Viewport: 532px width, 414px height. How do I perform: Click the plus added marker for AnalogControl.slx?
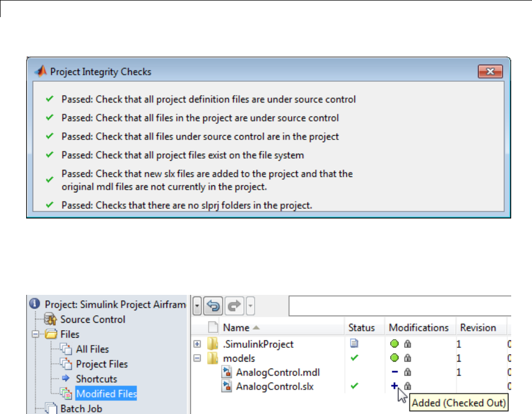394,386
